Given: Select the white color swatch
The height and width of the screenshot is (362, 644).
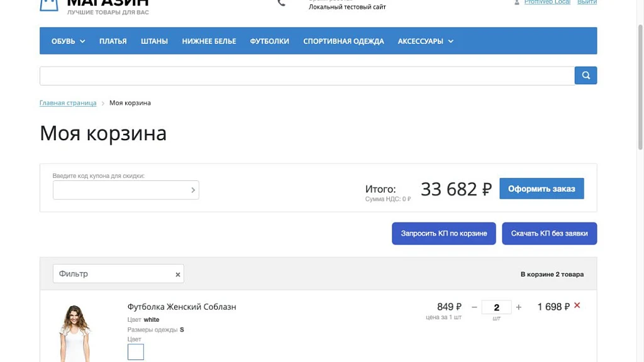Looking at the screenshot, I should pos(136,352).
